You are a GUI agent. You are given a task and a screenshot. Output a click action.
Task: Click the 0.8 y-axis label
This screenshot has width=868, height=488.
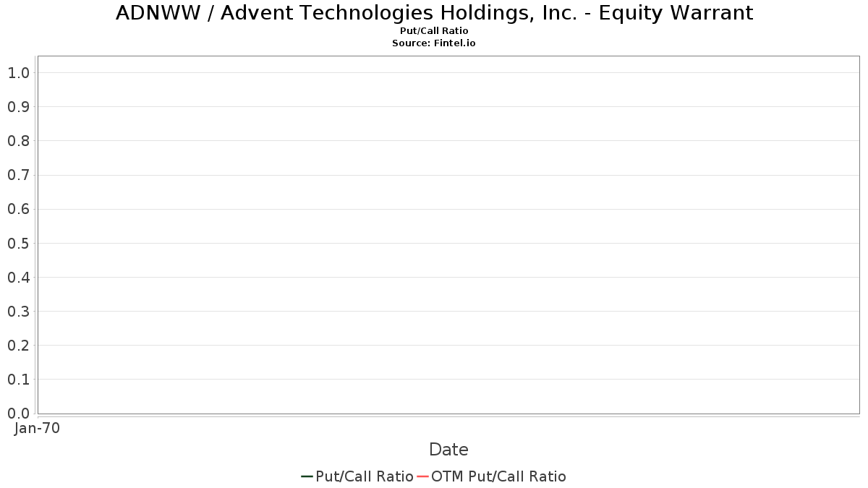pos(18,141)
